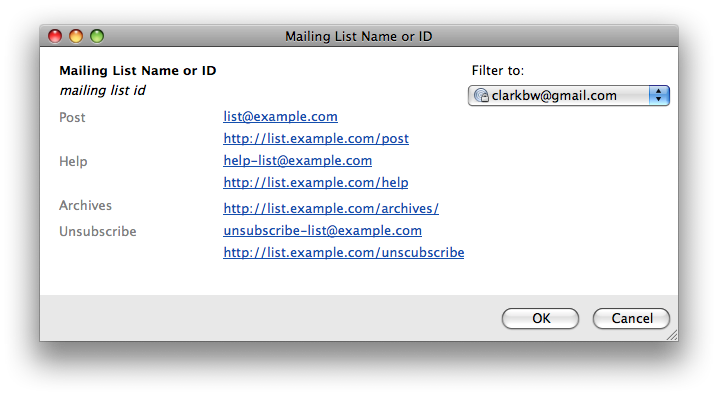
Task: Select the clarkbw@gmail.com account popup
Action: [569, 95]
